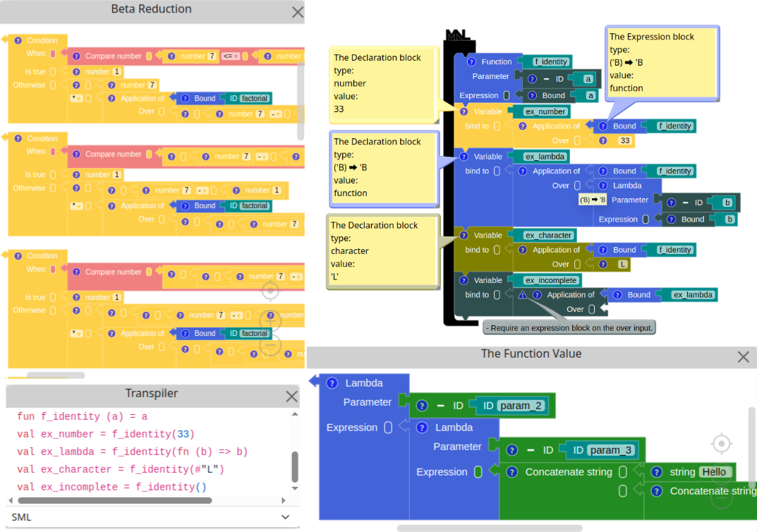Click the param_2 ID name field

point(521,406)
